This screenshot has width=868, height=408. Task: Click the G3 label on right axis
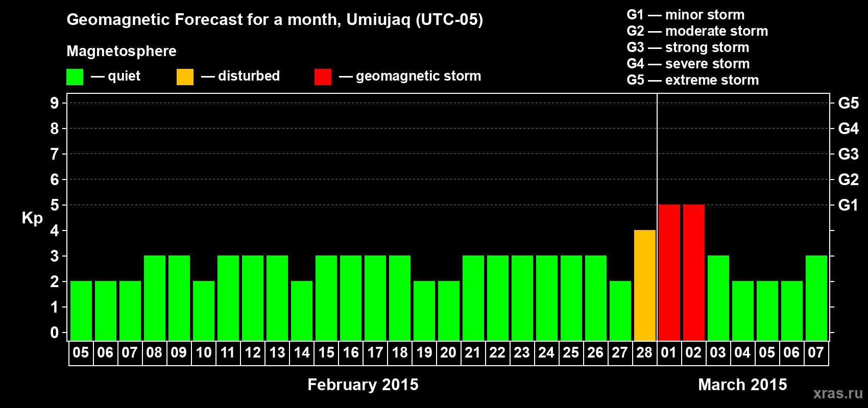[x=849, y=154]
